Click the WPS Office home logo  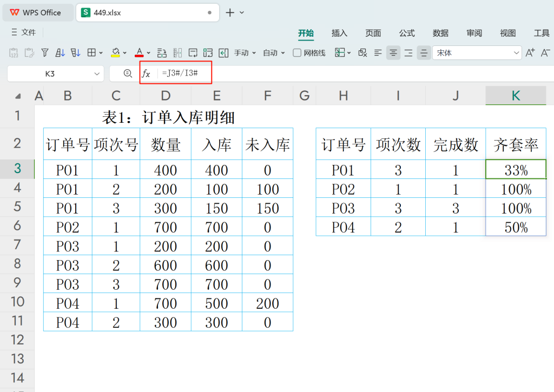(x=15, y=12)
